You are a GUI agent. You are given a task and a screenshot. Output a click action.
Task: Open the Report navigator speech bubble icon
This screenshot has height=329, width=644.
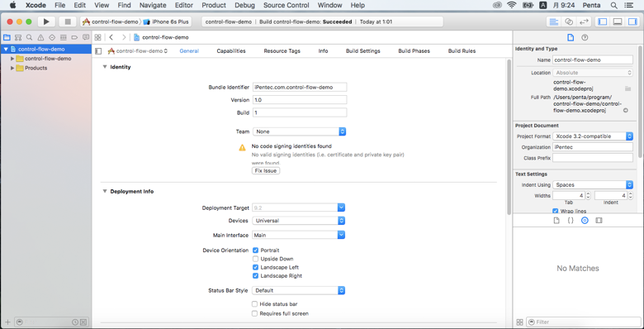pyautogui.click(x=86, y=37)
